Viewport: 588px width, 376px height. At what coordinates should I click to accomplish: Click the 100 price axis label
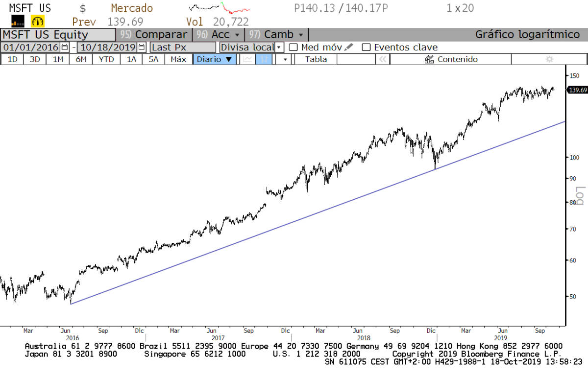point(574,157)
